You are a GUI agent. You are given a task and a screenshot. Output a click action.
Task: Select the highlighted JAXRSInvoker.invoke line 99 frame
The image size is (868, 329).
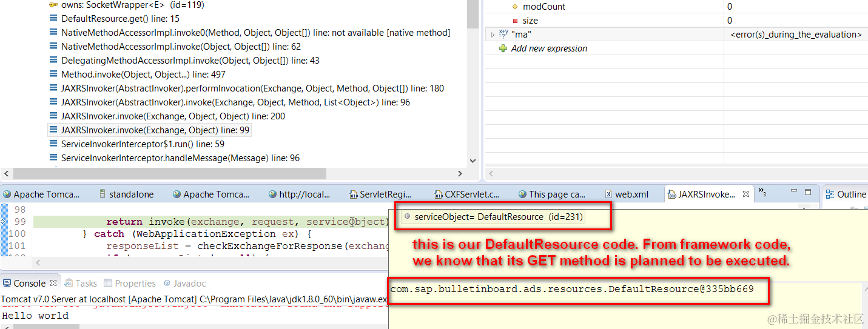pyautogui.click(x=155, y=130)
